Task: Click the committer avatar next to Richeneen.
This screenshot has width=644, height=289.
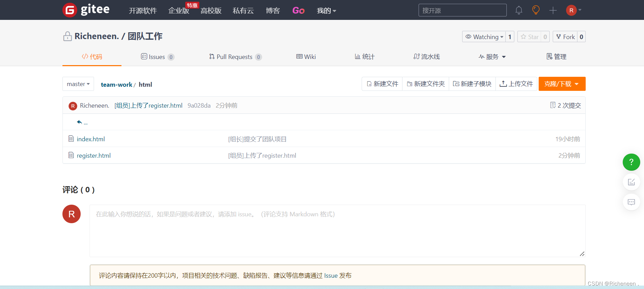Action: 73,106
